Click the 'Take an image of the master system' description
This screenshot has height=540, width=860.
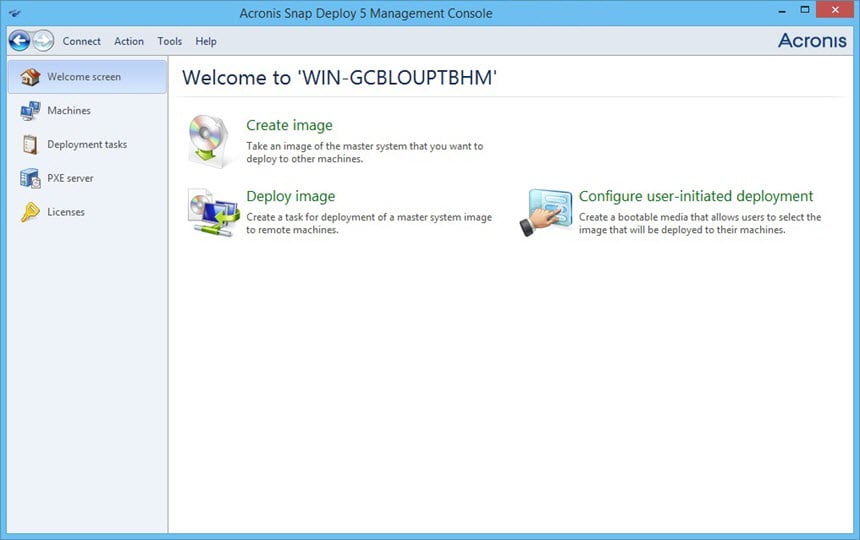click(365, 152)
